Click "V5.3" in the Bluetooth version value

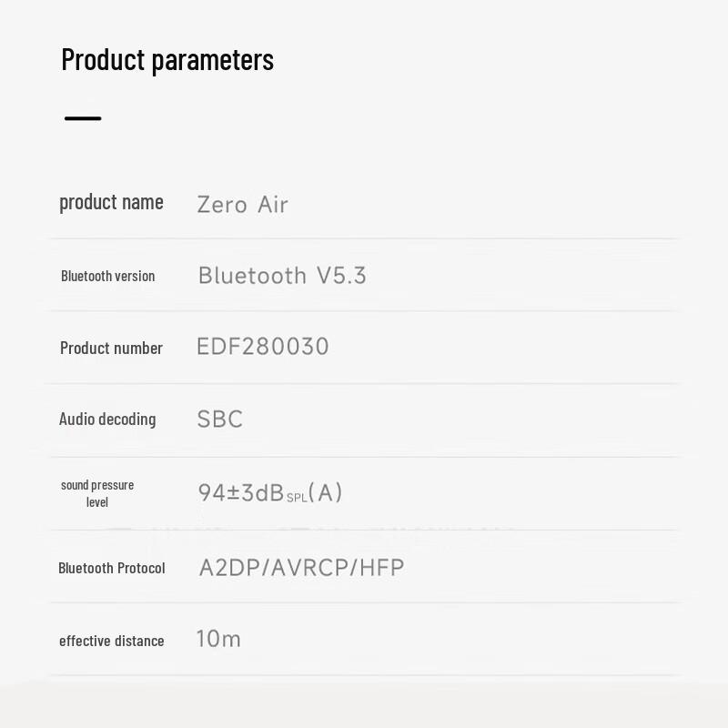[x=341, y=276]
